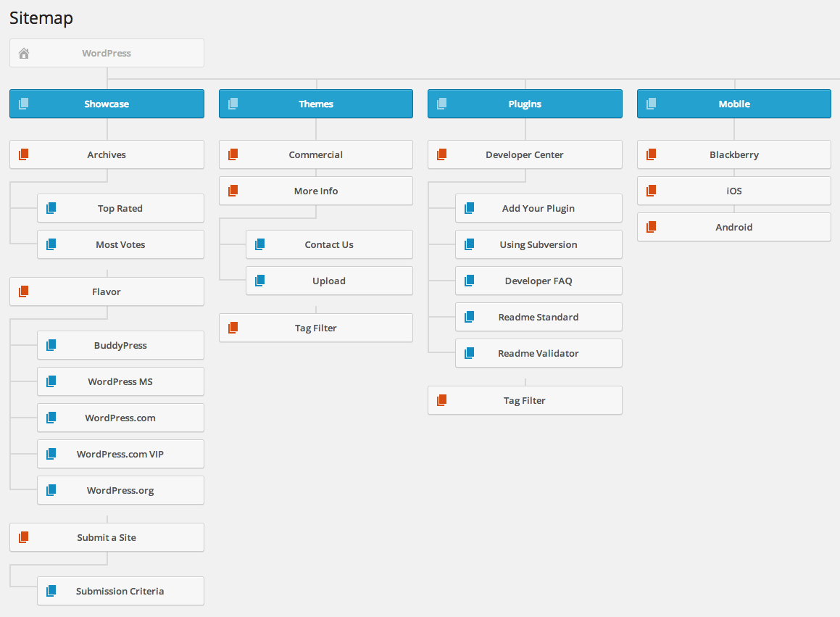Viewport: 840px width, 617px height.
Task: Open the Developer Center page
Action: pyautogui.click(x=525, y=154)
